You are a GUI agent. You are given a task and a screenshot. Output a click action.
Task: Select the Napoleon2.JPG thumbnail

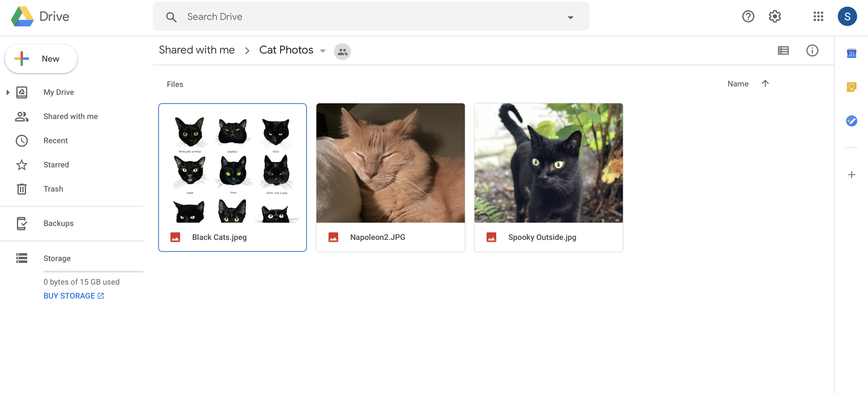[390, 163]
